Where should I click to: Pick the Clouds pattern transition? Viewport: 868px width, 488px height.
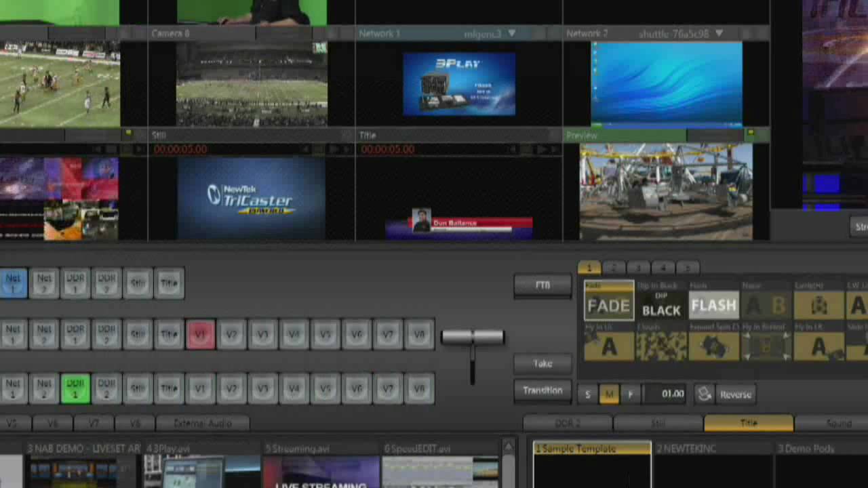(661, 346)
